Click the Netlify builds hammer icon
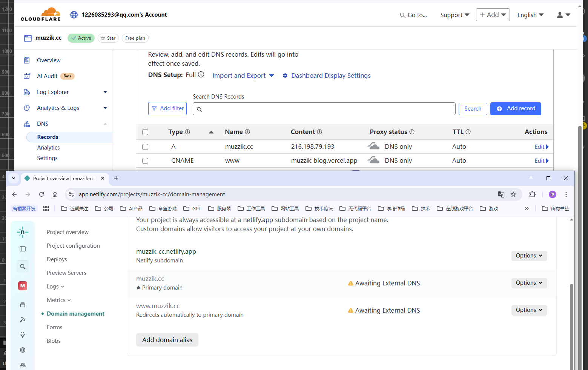588x370 pixels. (23, 320)
